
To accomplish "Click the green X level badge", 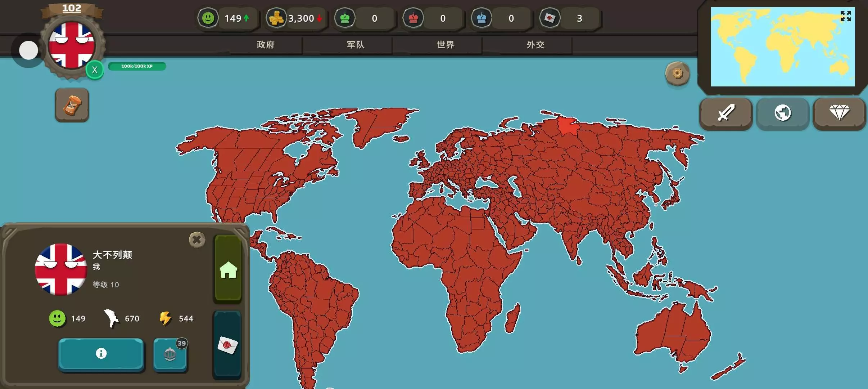I will [95, 70].
